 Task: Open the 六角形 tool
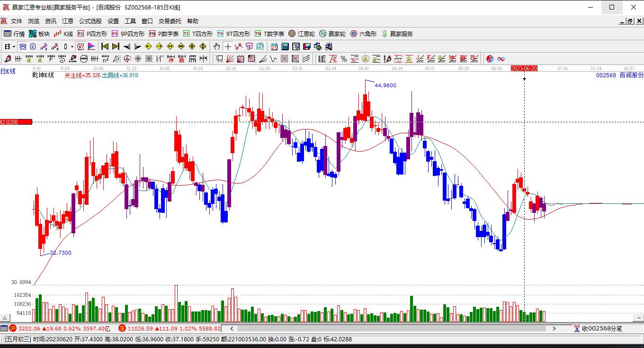(x=363, y=34)
